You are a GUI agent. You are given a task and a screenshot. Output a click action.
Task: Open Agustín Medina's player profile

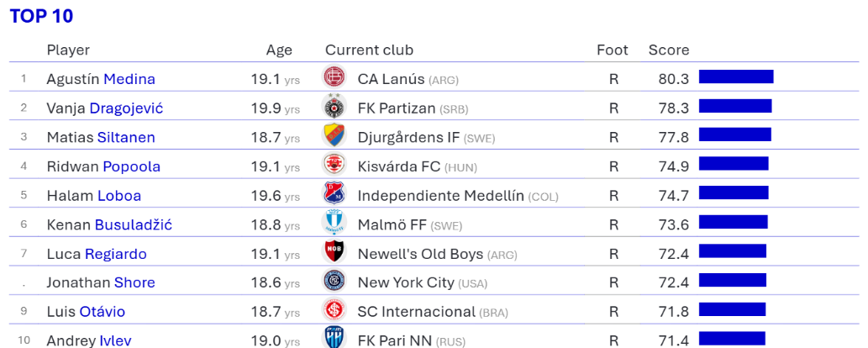tap(129, 79)
